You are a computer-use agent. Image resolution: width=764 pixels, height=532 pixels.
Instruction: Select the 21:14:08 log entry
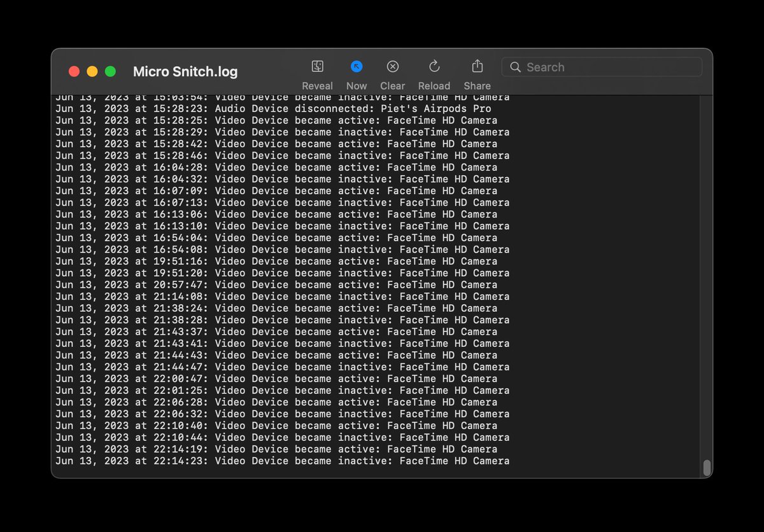pyautogui.click(x=283, y=297)
